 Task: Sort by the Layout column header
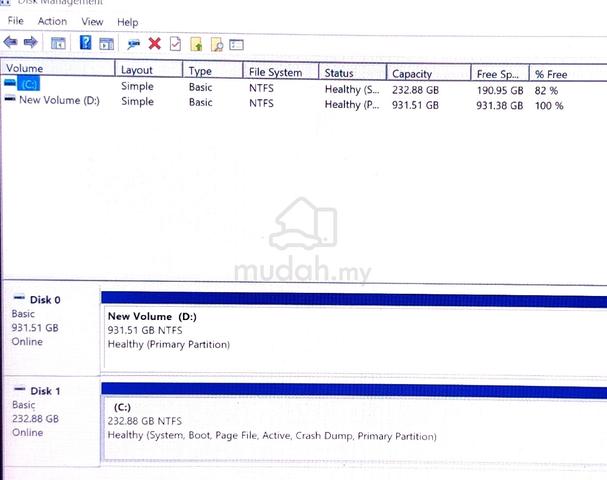pos(149,70)
